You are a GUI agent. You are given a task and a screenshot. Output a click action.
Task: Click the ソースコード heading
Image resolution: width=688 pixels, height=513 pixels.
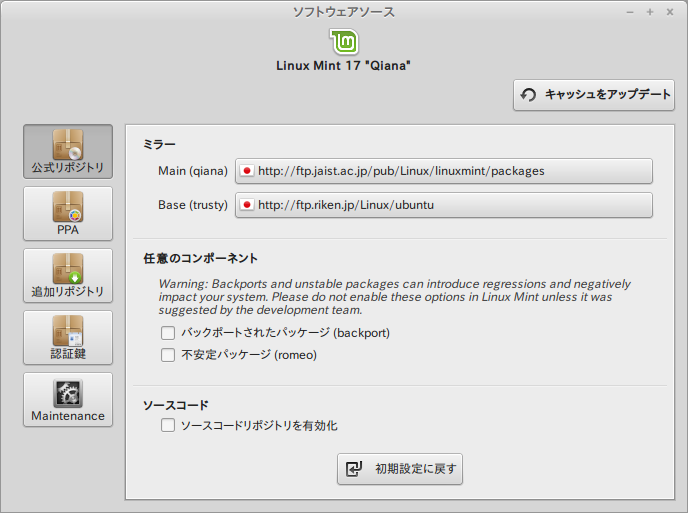176,405
